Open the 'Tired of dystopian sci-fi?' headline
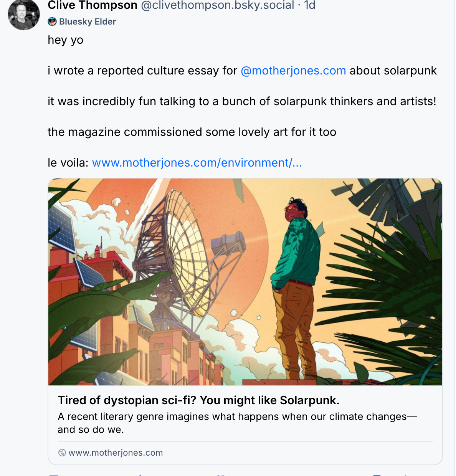The height and width of the screenshot is (476, 456). [x=198, y=400]
